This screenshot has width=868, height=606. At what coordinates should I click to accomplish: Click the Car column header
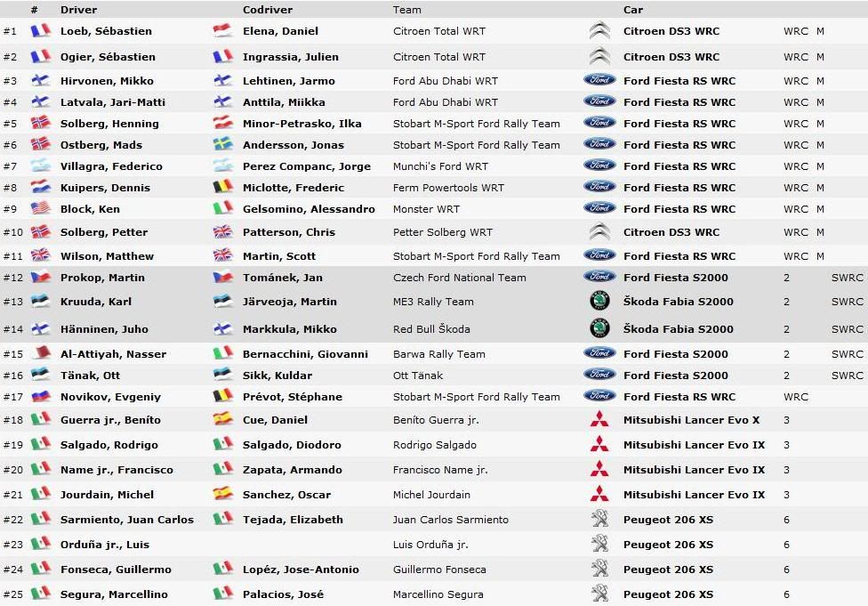pos(632,10)
